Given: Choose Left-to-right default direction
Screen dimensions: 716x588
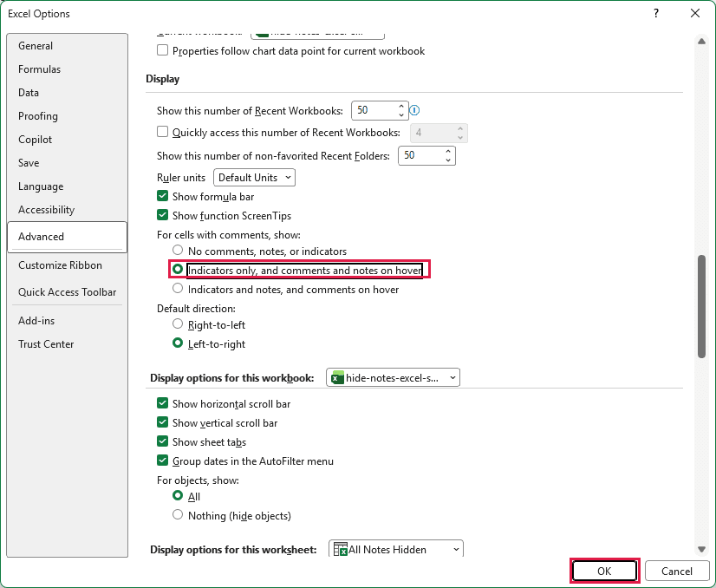Looking at the screenshot, I should coord(178,343).
